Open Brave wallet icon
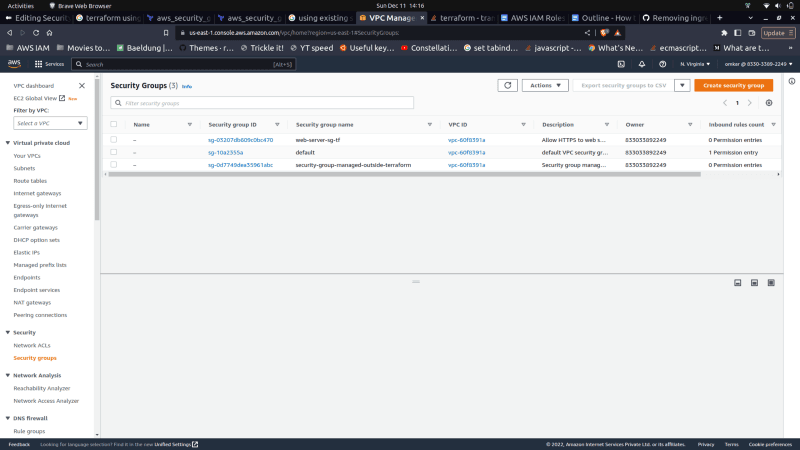Viewport: 800px width, 450px height. pos(752,33)
